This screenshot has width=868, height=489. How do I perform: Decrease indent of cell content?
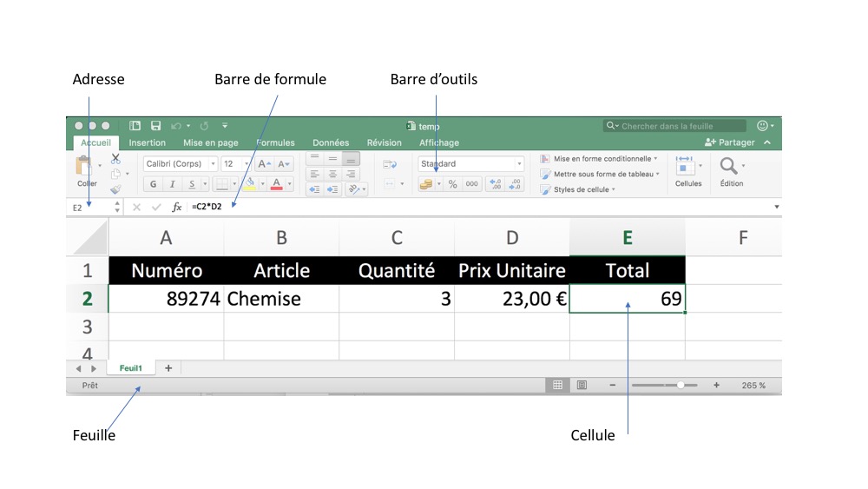click(x=314, y=189)
